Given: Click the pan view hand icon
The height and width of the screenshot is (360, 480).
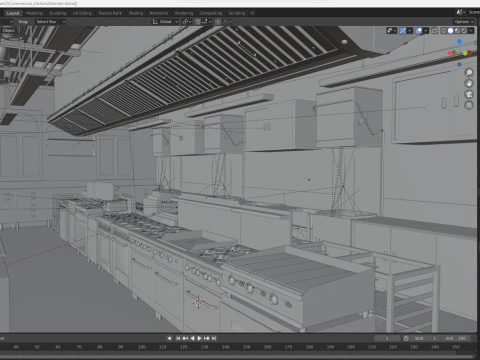Looking at the screenshot, I should point(469,84).
